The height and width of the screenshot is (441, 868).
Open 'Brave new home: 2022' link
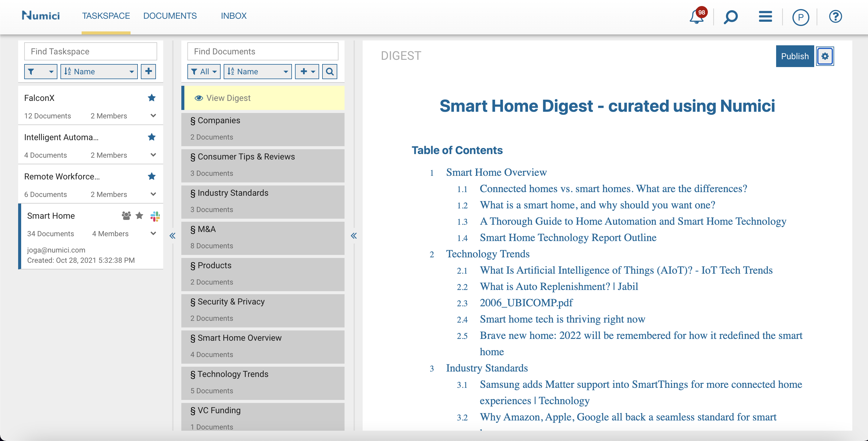[641, 343]
